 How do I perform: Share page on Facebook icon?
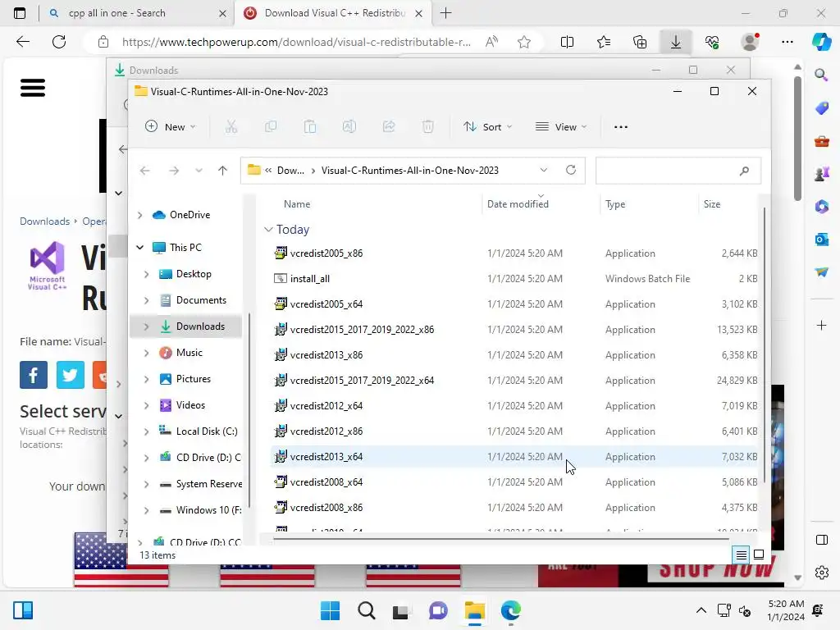click(x=33, y=375)
